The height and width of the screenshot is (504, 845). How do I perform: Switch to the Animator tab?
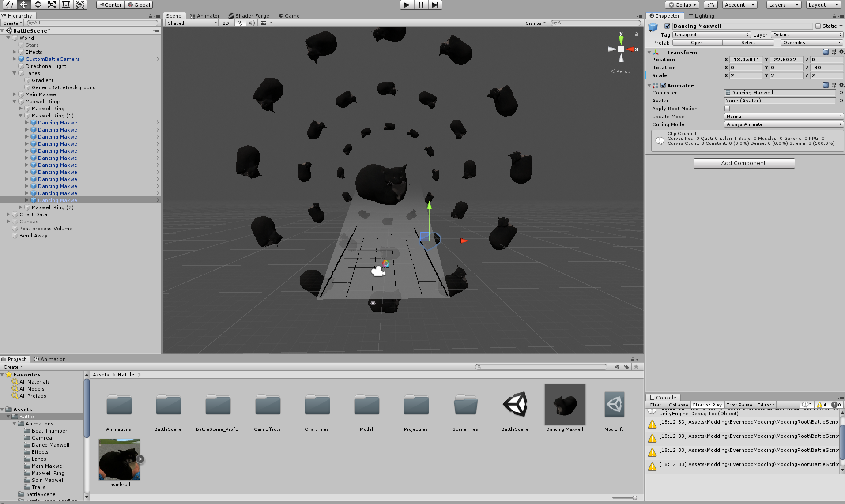pos(204,16)
